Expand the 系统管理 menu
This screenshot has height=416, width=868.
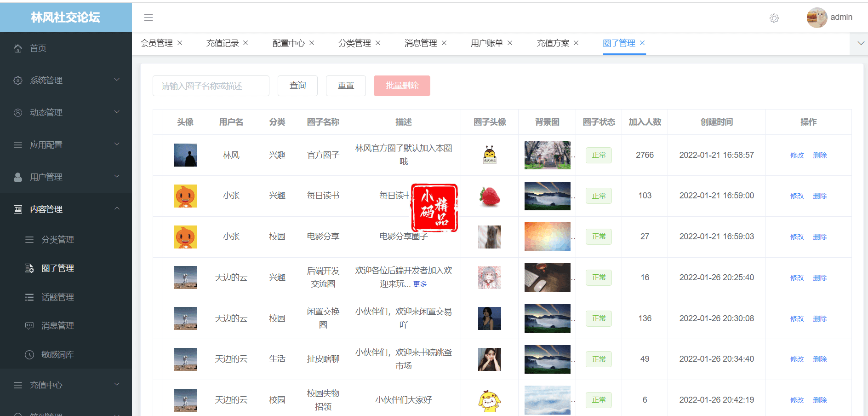pyautogui.click(x=117, y=80)
